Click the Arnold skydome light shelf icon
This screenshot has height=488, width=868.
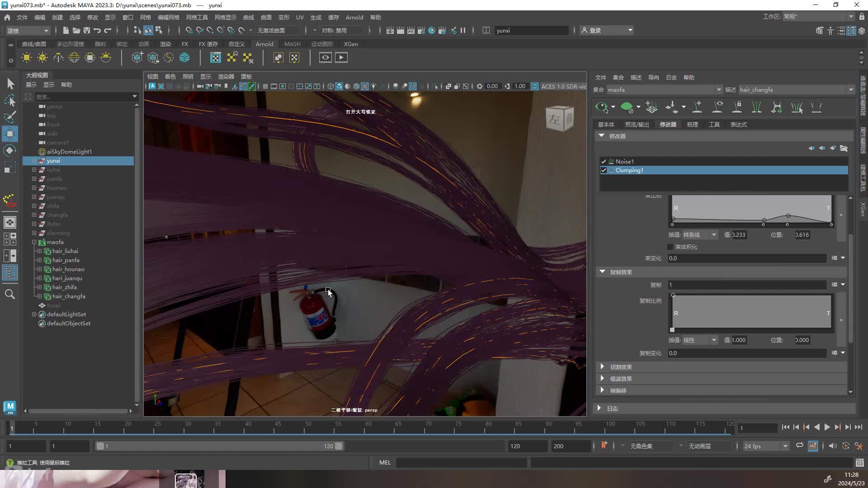pos(74,57)
